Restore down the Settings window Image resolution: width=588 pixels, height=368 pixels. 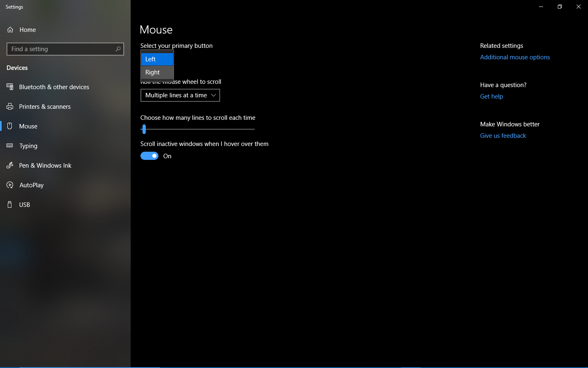pyautogui.click(x=560, y=7)
